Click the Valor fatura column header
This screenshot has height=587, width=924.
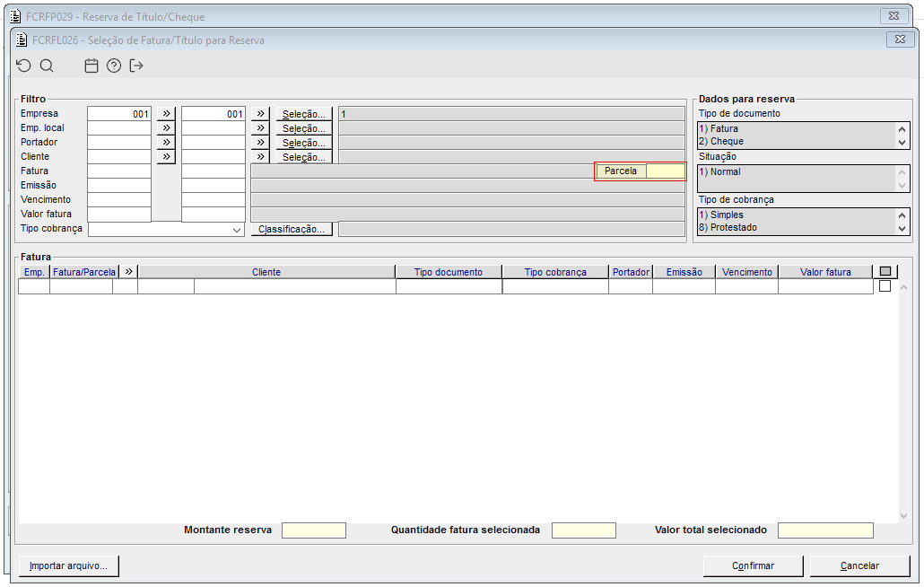point(825,272)
